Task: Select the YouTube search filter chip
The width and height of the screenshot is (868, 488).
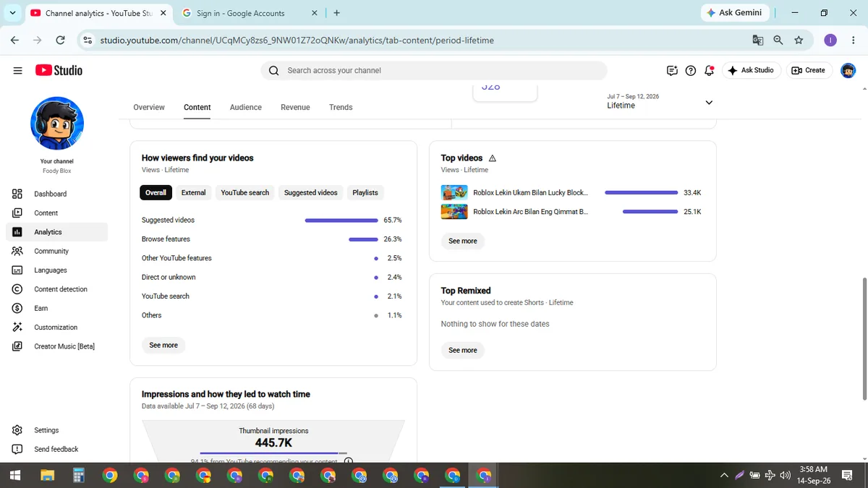Action: [244, 192]
